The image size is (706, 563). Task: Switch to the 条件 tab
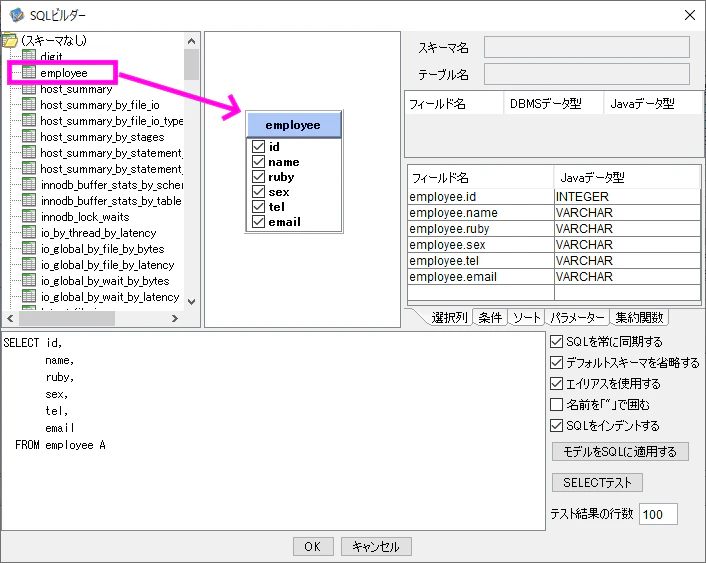click(x=490, y=318)
